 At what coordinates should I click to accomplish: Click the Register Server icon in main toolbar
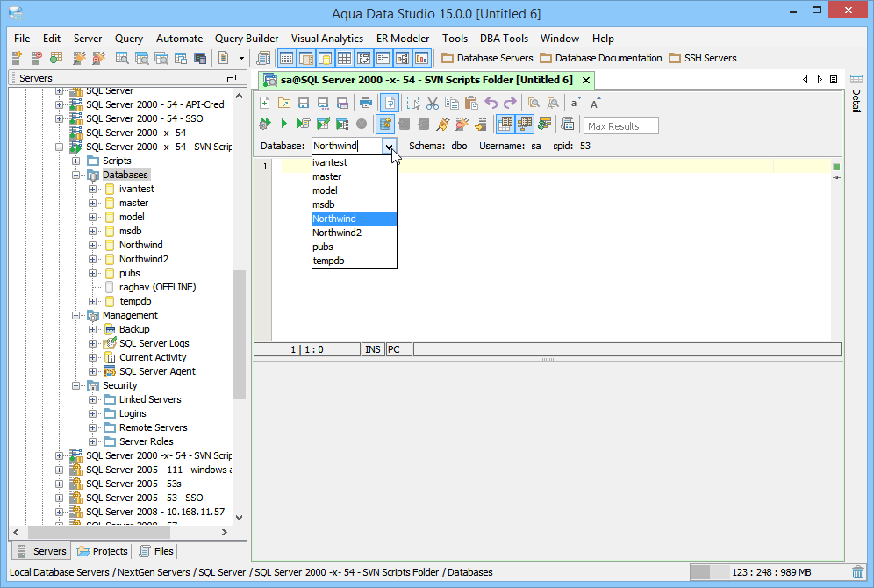point(17,58)
